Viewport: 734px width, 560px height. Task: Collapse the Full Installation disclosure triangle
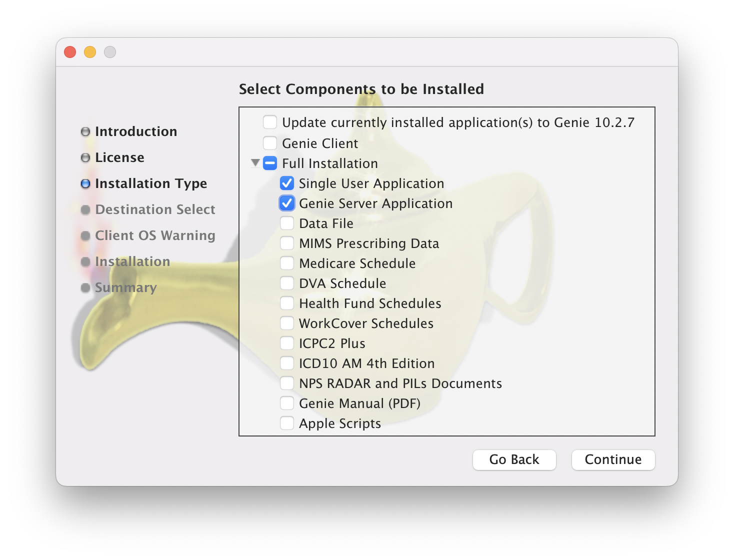[x=255, y=163]
